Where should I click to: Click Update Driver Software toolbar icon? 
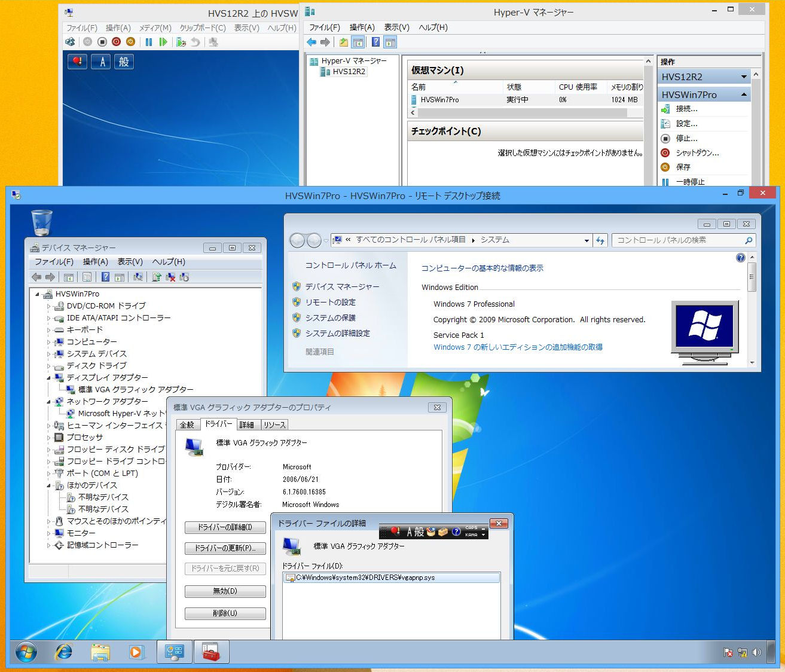coord(157,277)
